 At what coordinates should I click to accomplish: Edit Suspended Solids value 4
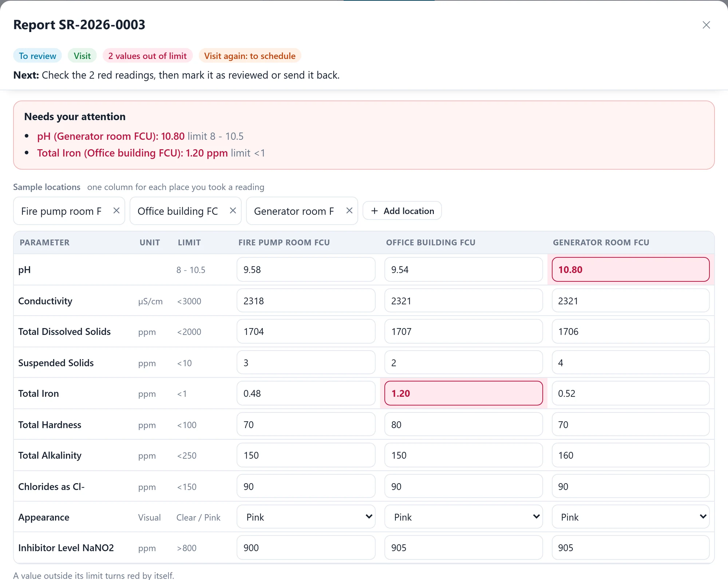(x=630, y=363)
